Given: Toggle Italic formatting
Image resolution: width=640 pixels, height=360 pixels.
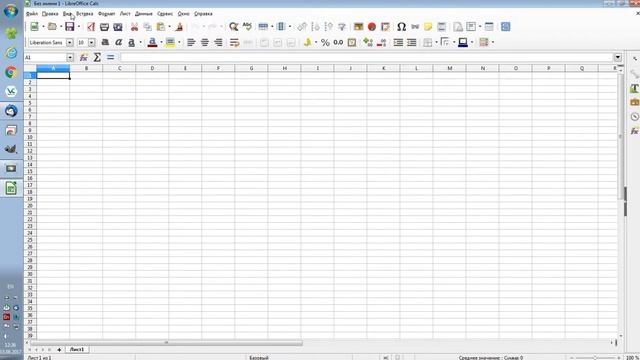Looking at the screenshot, I should coord(118,42).
